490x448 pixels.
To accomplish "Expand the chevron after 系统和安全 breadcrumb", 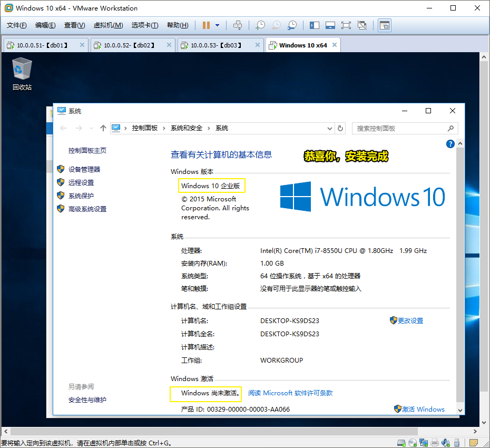I will [209, 129].
